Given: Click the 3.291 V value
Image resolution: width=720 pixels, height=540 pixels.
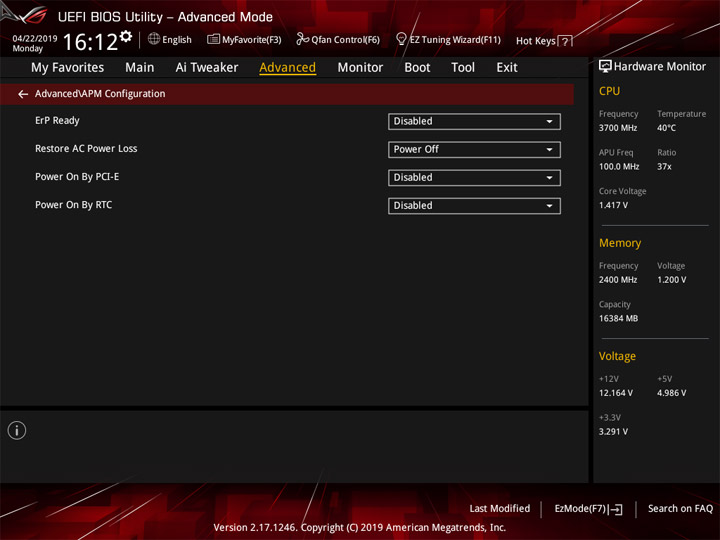Looking at the screenshot, I should point(613,432).
